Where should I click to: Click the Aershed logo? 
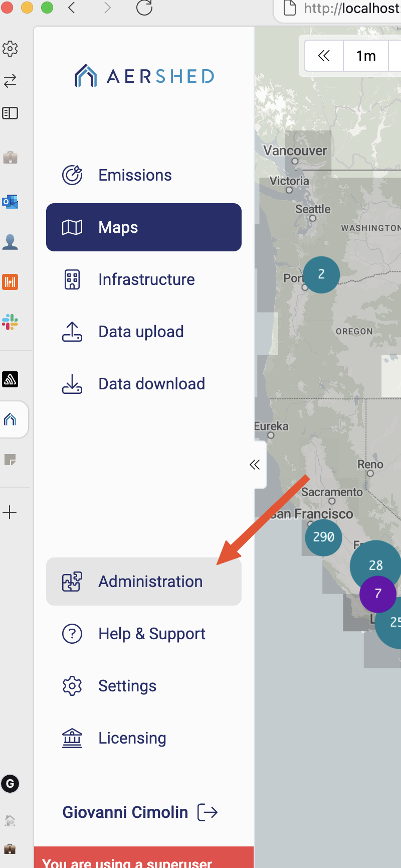pos(144,76)
